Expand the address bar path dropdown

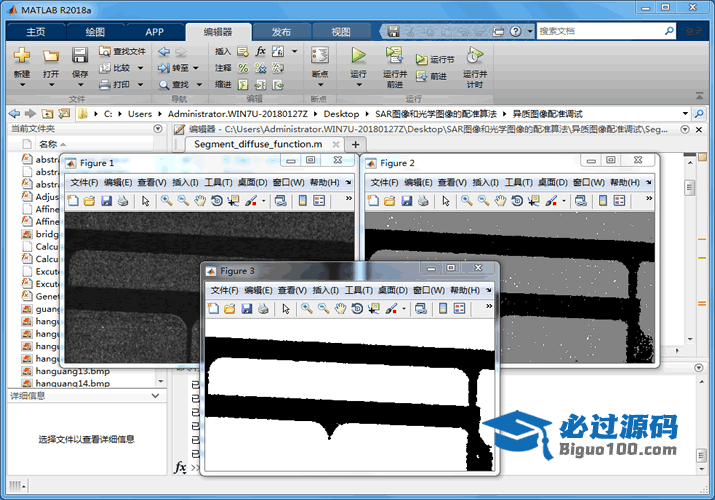click(685, 113)
